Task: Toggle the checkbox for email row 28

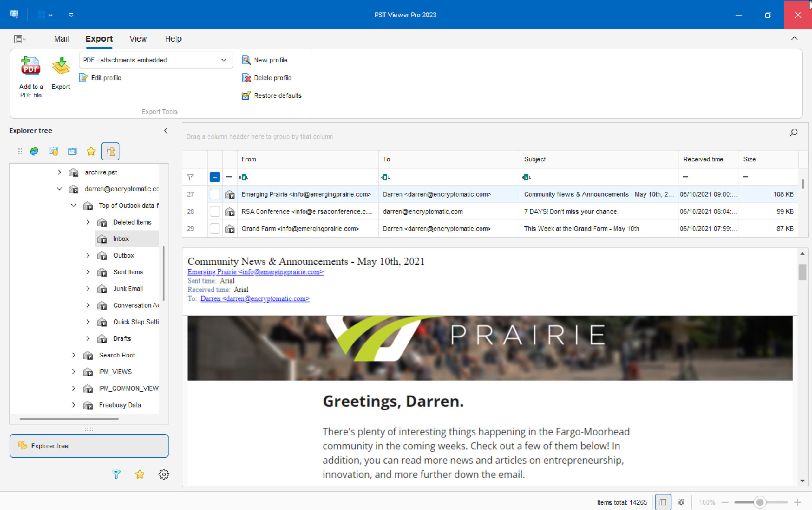Action: click(214, 210)
